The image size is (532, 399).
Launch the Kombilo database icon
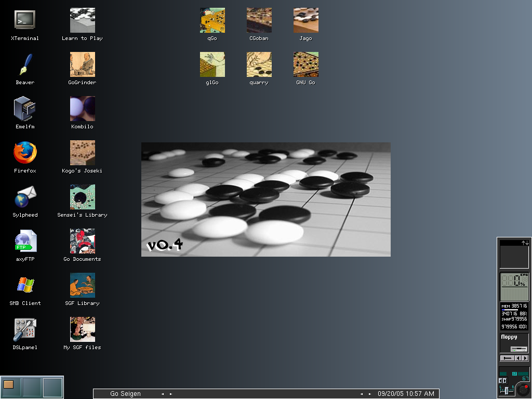(x=82, y=109)
